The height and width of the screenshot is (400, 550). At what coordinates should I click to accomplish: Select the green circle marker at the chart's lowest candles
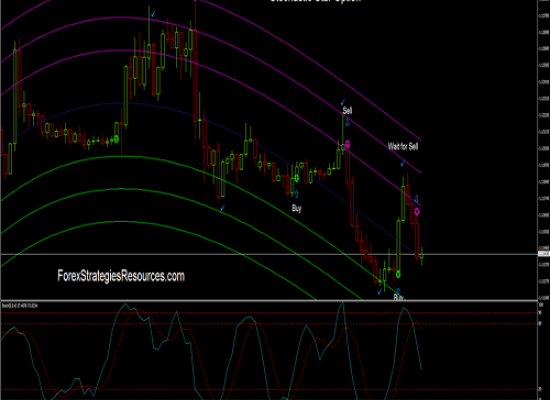tap(398, 274)
